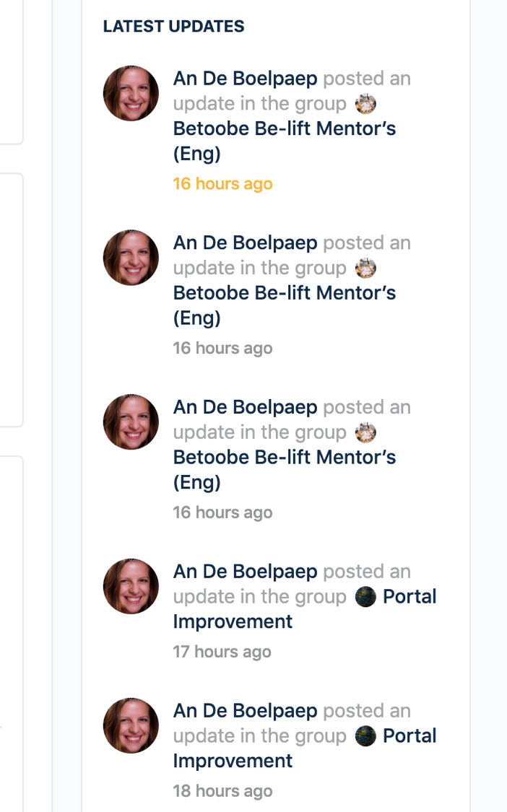This screenshot has height=812, width=507.
Task: Click avatar beside the 18 hours ago update
Action: tap(131, 725)
